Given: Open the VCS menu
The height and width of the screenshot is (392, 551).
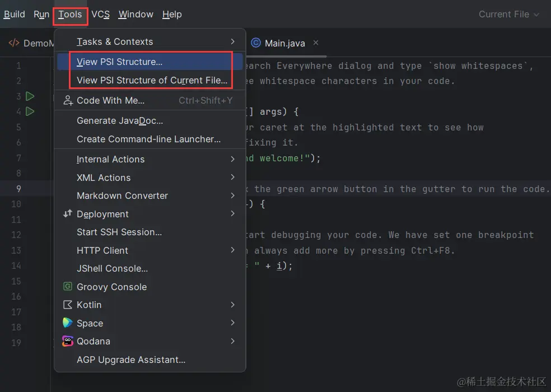Looking at the screenshot, I should pyautogui.click(x=100, y=15).
